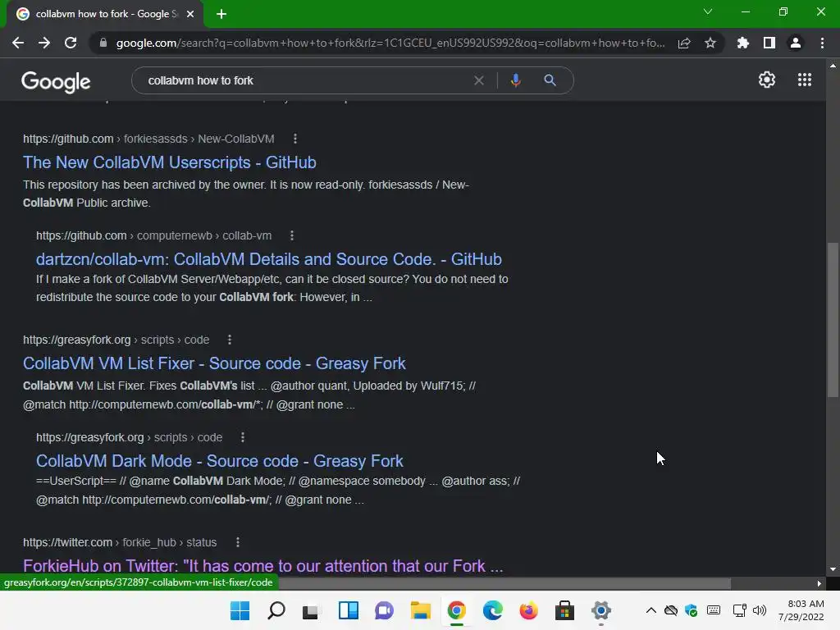Expand the tab search chevron
This screenshot has height=630, width=840.
(x=708, y=11)
